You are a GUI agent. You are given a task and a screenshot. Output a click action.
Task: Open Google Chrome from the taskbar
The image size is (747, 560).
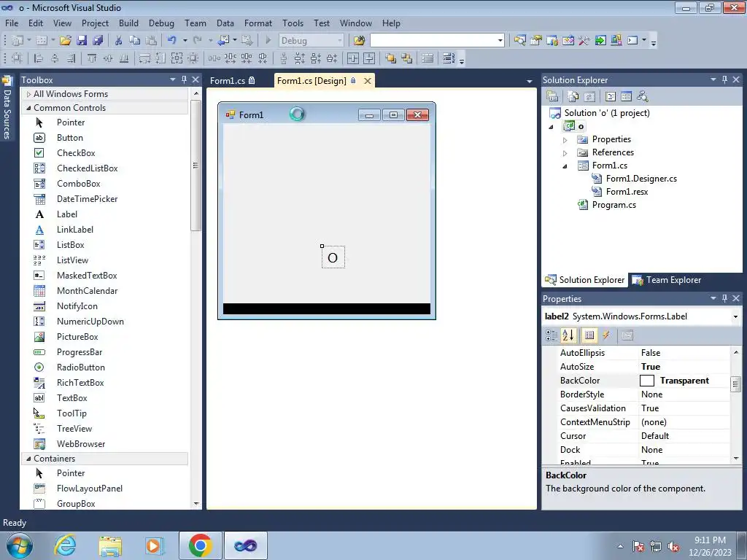tap(200, 545)
